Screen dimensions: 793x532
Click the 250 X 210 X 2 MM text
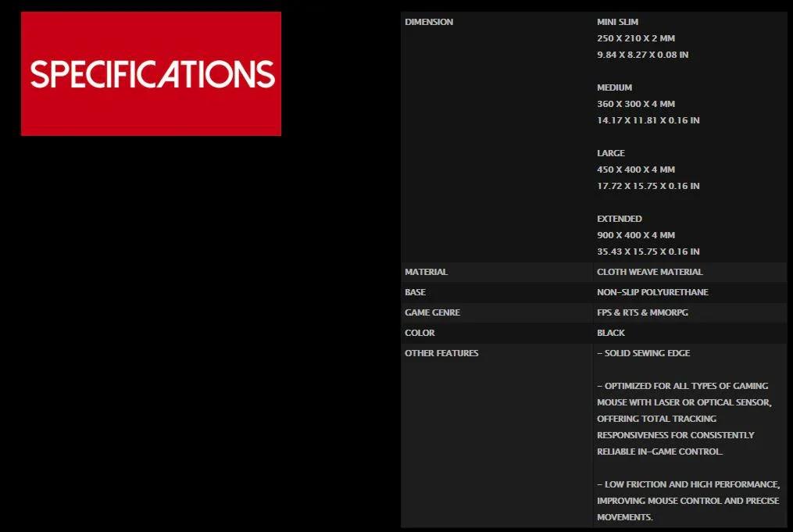(635, 38)
